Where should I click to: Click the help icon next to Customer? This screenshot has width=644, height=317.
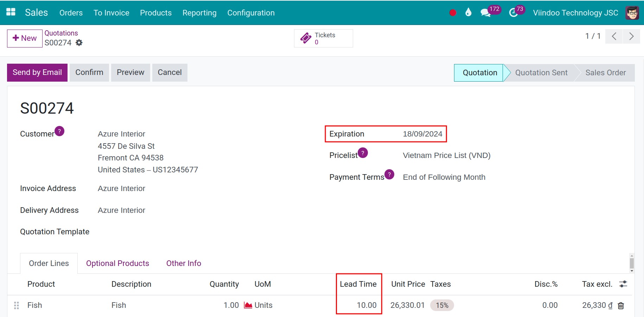coord(59,131)
